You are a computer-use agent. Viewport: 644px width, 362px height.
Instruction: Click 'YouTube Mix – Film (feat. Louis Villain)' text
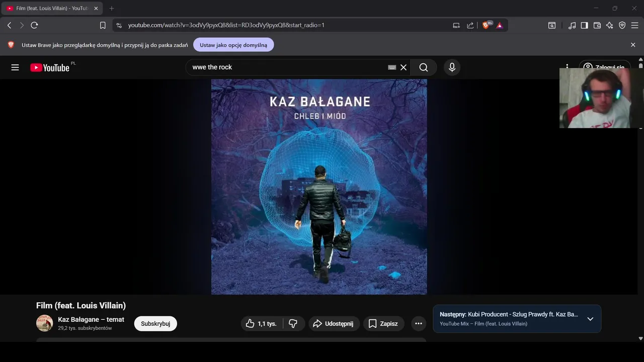pyautogui.click(x=484, y=324)
